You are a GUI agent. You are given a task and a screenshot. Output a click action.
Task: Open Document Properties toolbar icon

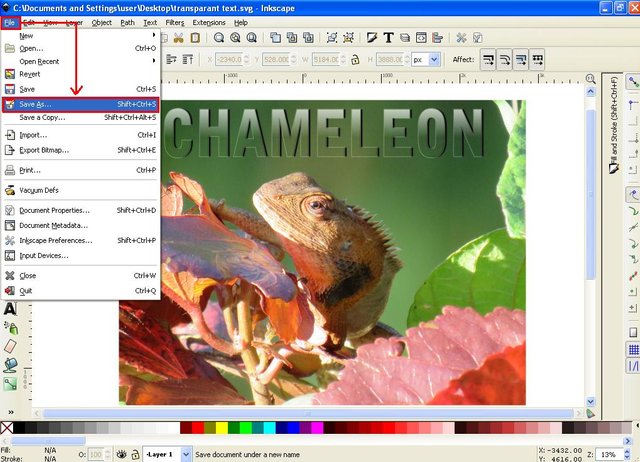(x=478, y=38)
